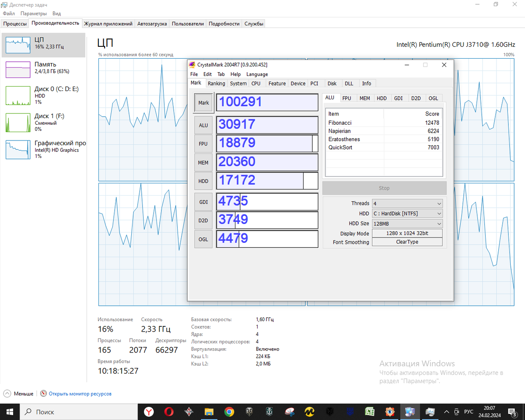Select Диск 1 (F:) removable panel
The image size is (525, 420).
tap(43, 122)
